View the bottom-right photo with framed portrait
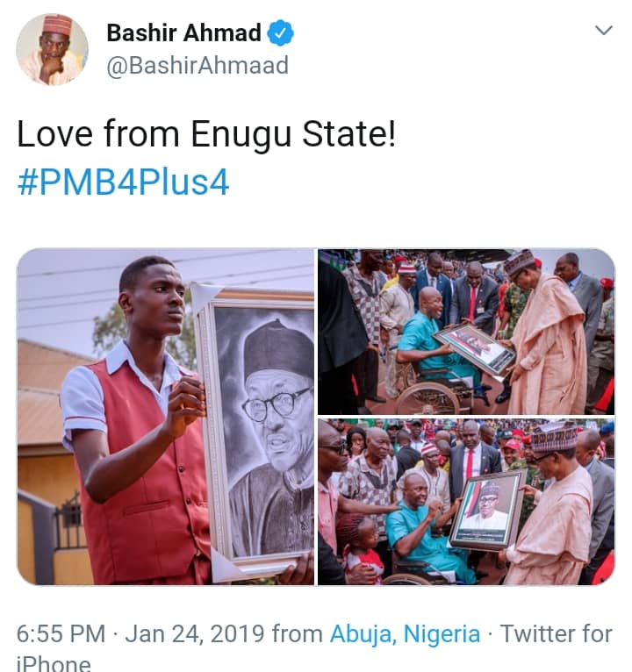Viewport: 632px width, 672px height. point(466,502)
